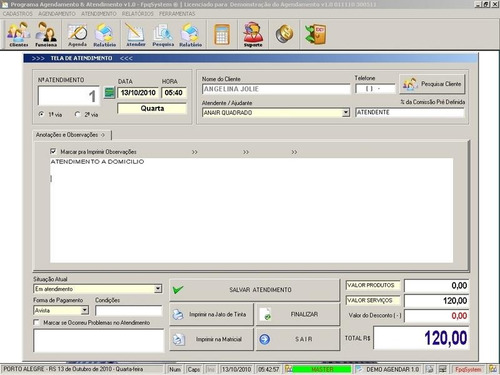This screenshot has height=375, width=500.
Task: Click the printer icon in status bar
Action: coord(430,369)
